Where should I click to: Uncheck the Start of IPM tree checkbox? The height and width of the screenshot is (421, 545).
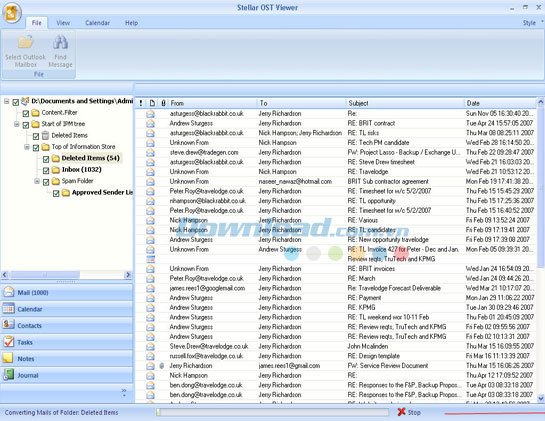tap(26, 125)
